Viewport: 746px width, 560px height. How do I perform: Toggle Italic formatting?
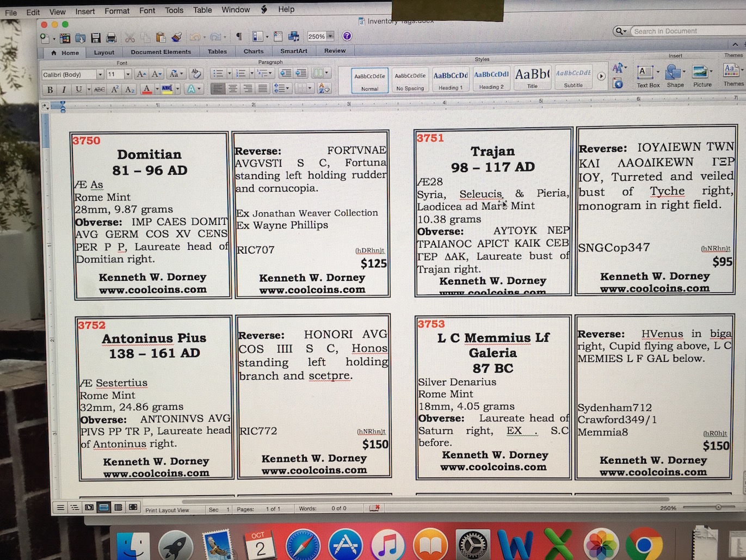click(64, 90)
